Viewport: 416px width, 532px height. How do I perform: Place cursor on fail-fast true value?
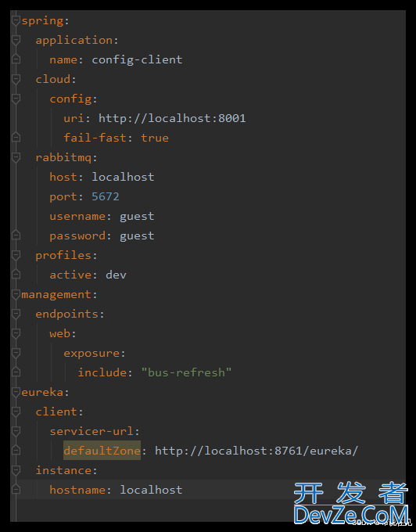tap(155, 138)
